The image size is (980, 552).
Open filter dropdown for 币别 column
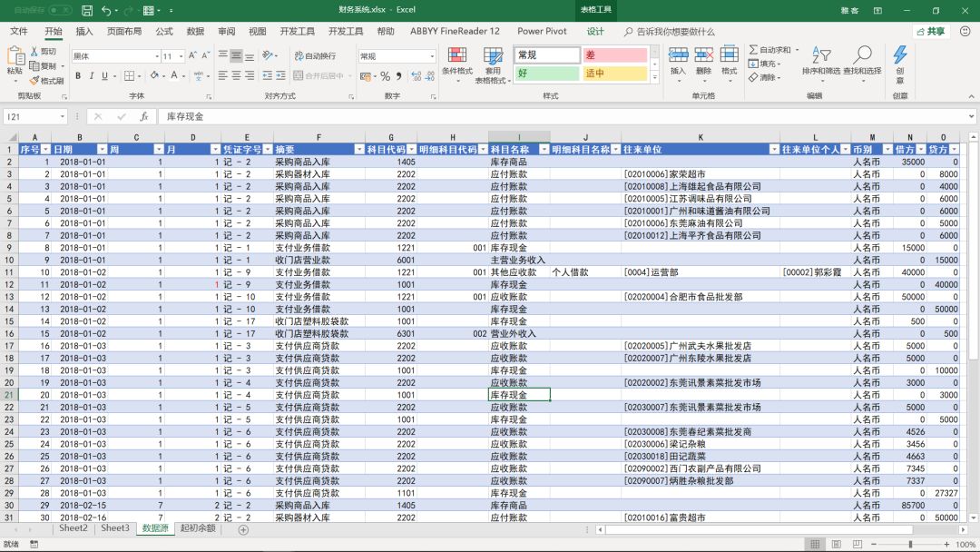887,150
